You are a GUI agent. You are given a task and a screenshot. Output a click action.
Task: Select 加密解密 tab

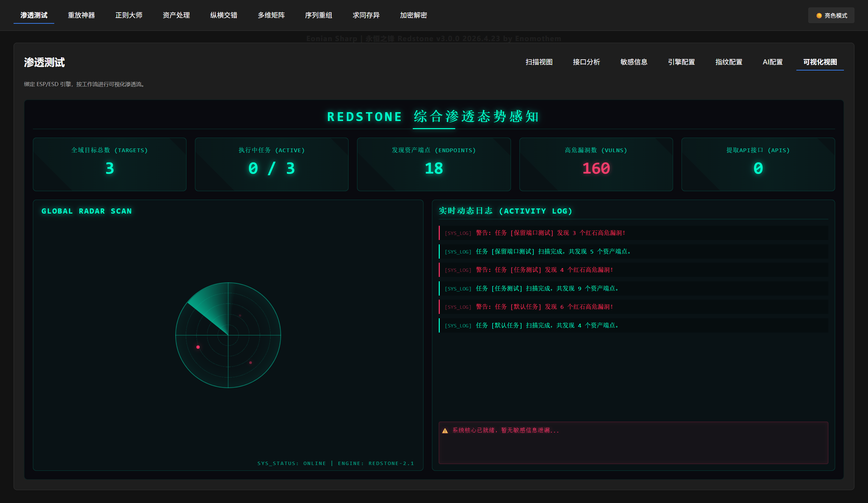click(x=414, y=15)
